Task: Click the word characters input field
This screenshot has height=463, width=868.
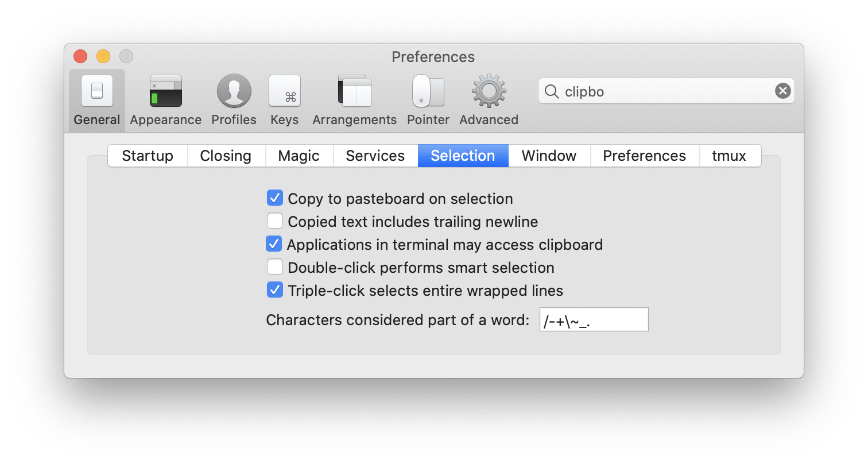Action: click(594, 320)
